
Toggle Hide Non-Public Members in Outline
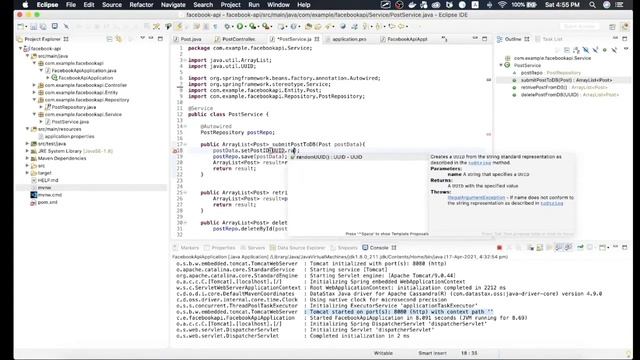[604, 50]
